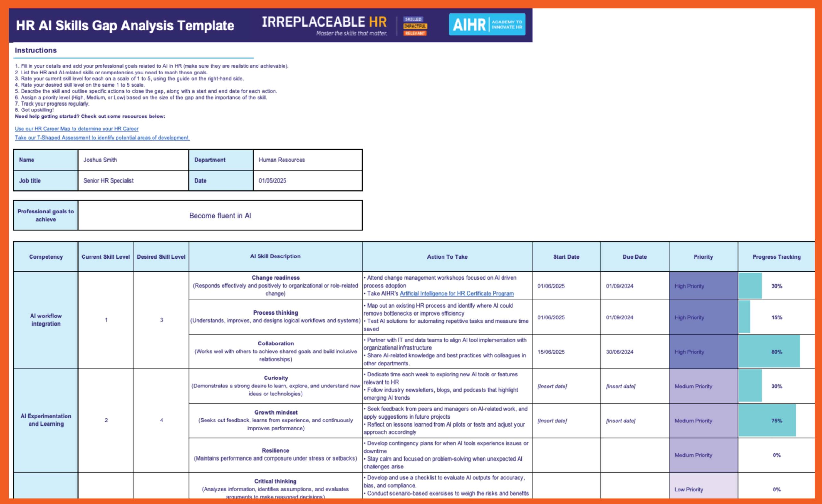822x504 pixels.
Task: Select the Progress Tracking header
Action: [776, 257]
